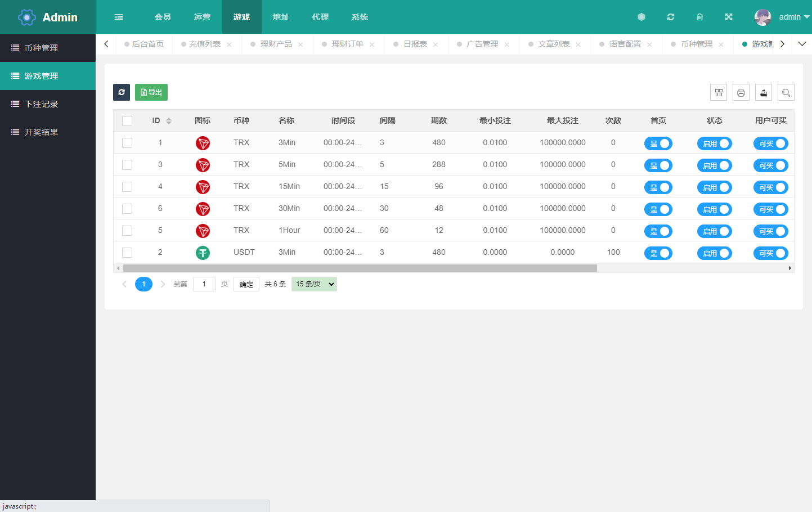Click the scrollbar right arrow
Image resolution: width=812 pixels, height=512 pixels.
point(790,268)
